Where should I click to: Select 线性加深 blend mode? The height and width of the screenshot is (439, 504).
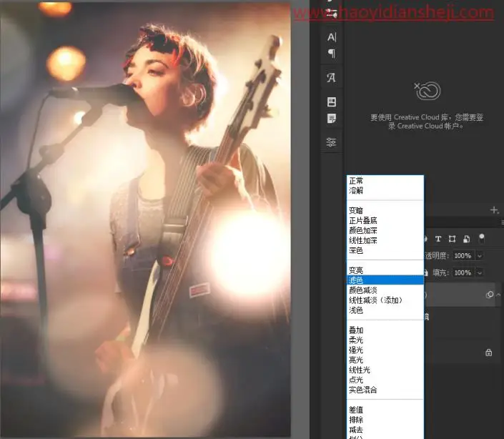point(385,240)
